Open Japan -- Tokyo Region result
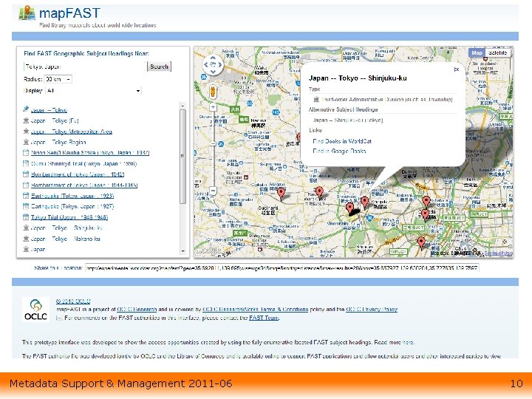The image size is (532, 399). tap(58, 142)
